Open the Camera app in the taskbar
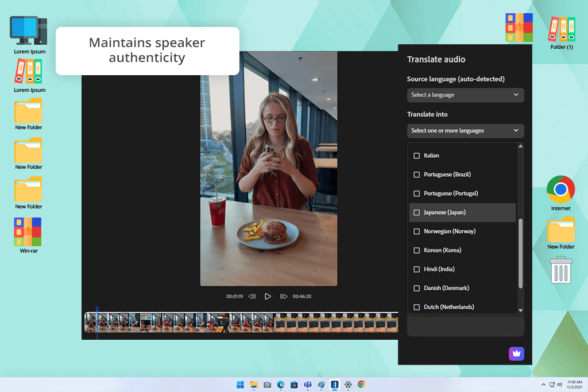Screen dimensions: 588x392 pos(267,385)
